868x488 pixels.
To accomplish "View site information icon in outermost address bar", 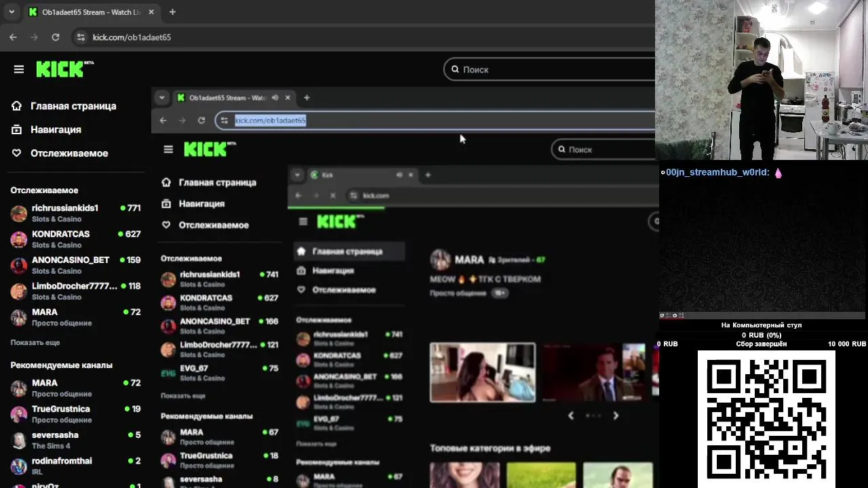I will (x=81, y=37).
